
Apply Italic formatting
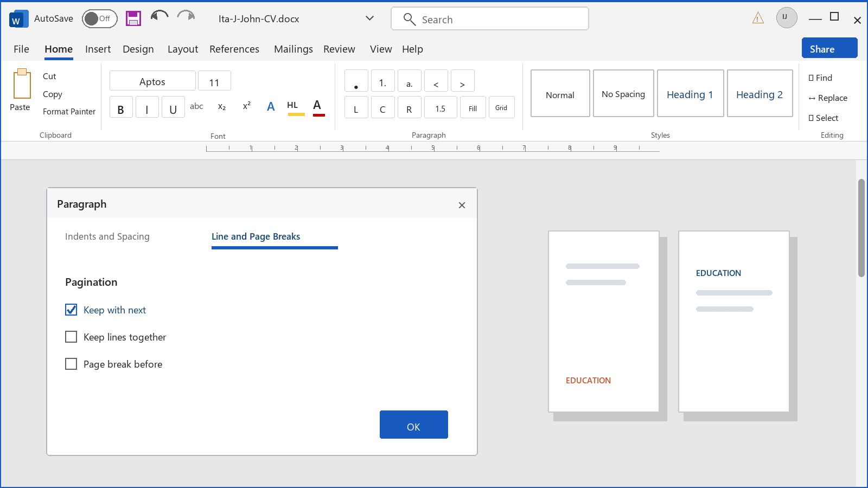(147, 107)
